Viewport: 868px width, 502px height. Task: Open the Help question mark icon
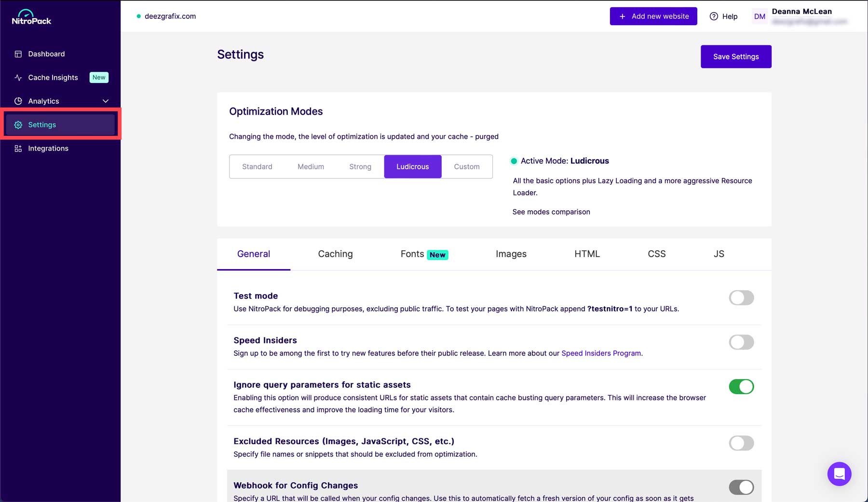713,16
